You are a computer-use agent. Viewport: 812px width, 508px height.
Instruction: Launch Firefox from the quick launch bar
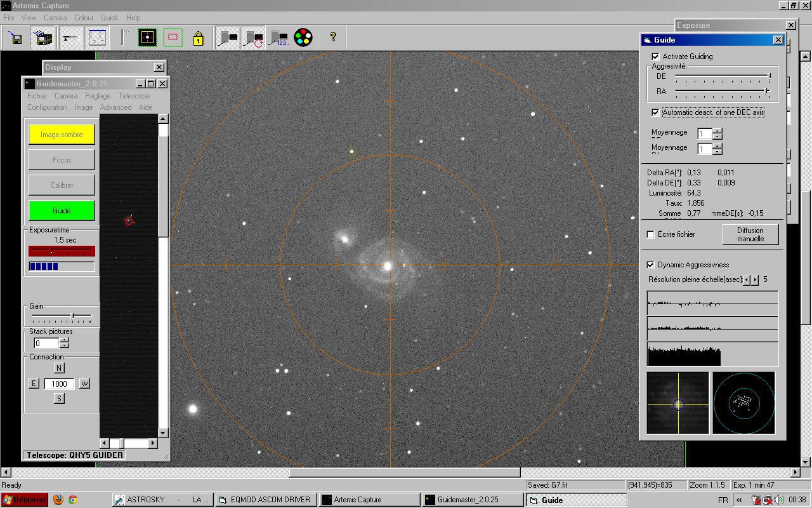pyautogui.click(x=58, y=500)
